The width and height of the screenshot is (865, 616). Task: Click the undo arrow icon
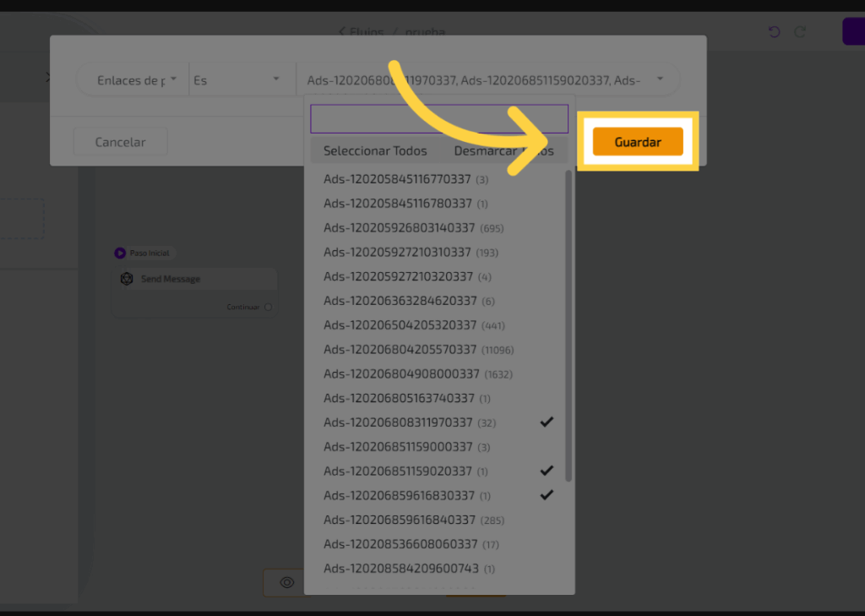774,32
